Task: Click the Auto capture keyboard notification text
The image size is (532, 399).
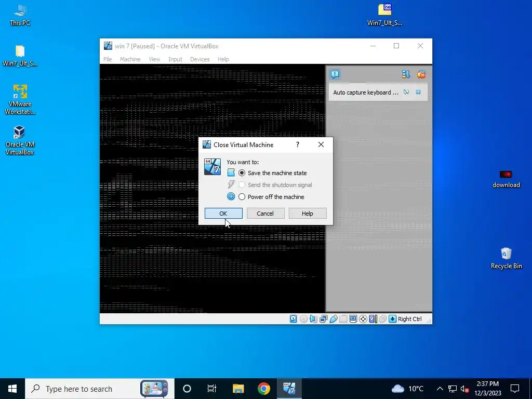Action: pyautogui.click(x=366, y=92)
